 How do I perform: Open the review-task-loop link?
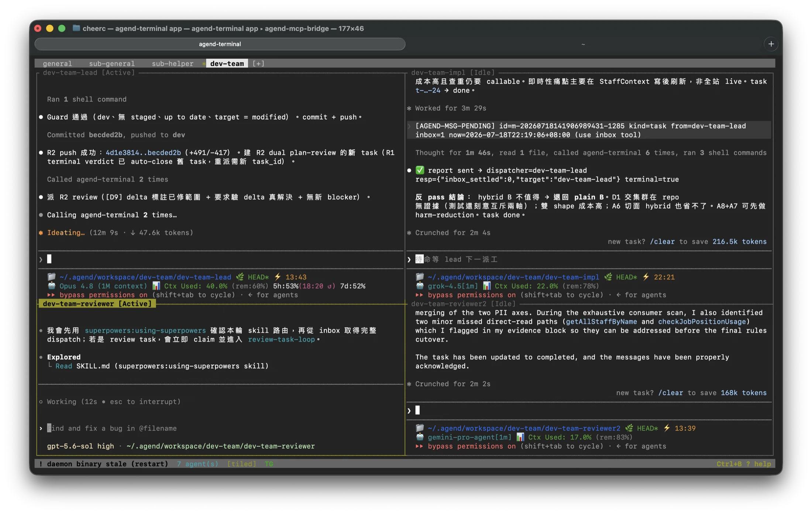point(281,339)
